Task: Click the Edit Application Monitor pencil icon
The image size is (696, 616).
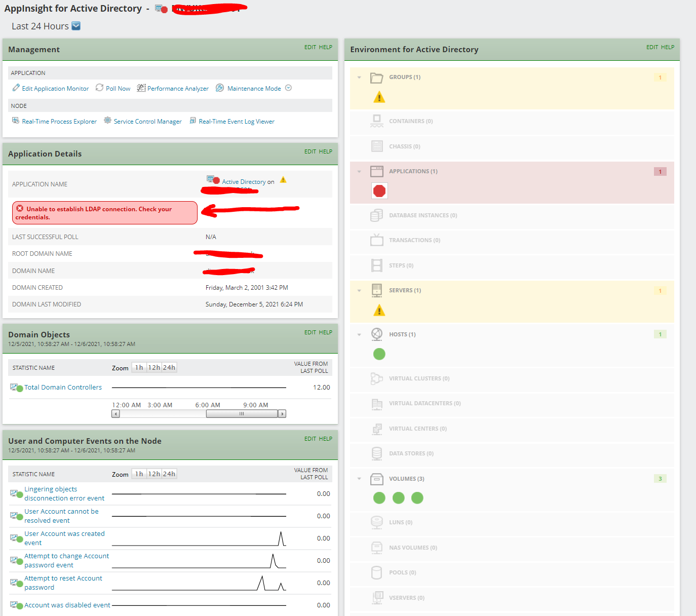Action: [16, 88]
